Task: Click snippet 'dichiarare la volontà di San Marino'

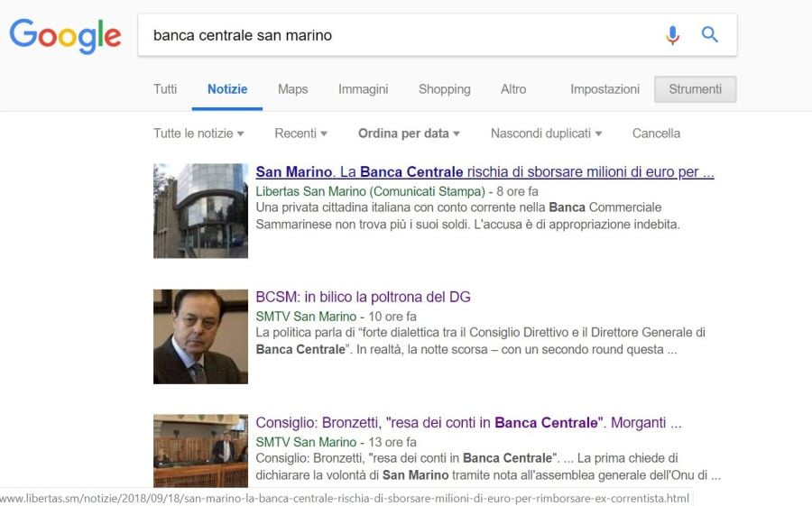Action: [488, 475]
